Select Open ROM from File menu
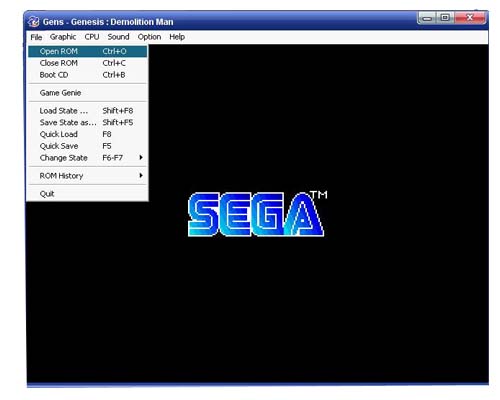 point(87,51)
